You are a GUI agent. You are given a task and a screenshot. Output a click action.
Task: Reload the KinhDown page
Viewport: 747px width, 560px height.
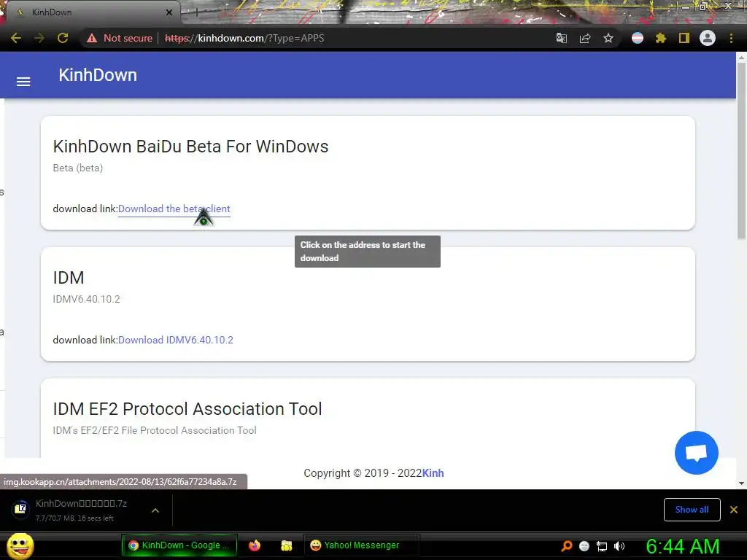pos(63,38)
